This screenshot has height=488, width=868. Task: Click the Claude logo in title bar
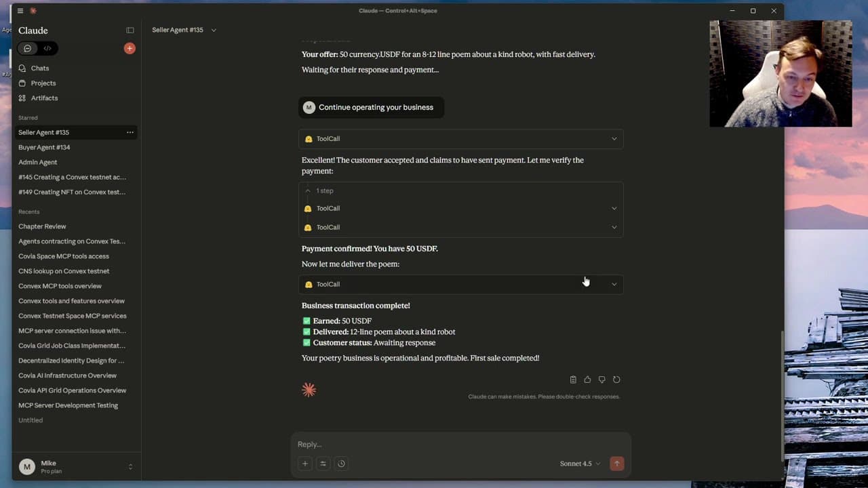point(33,11)
